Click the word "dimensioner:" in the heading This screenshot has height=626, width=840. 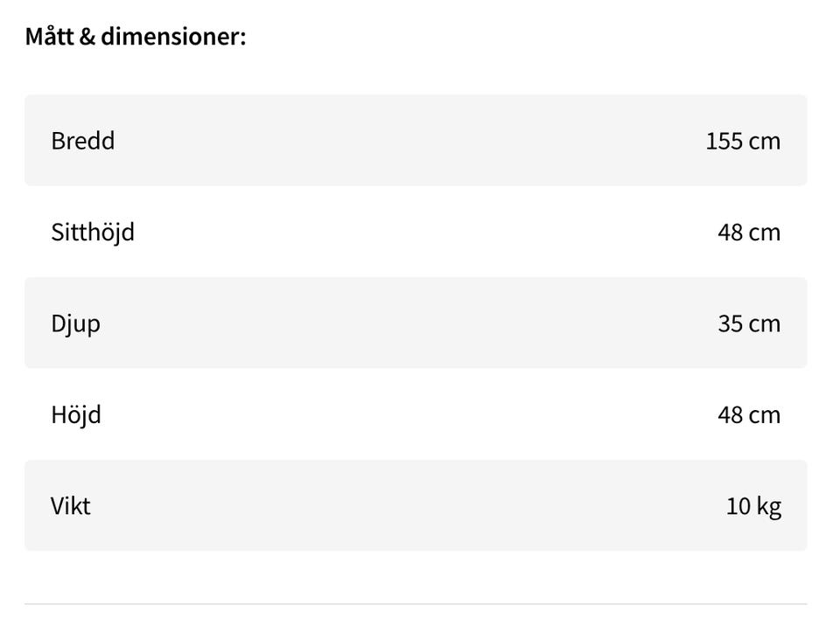173,38
